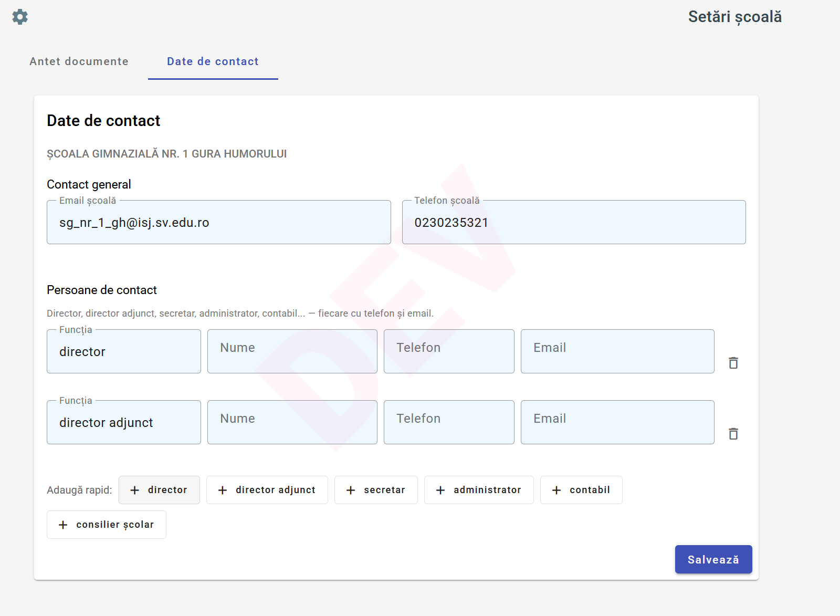The width and height of the screenshot is (840, 616).
Task: Focus the Email field in director row
Action: pyautogui.click(x=617, y=351)
